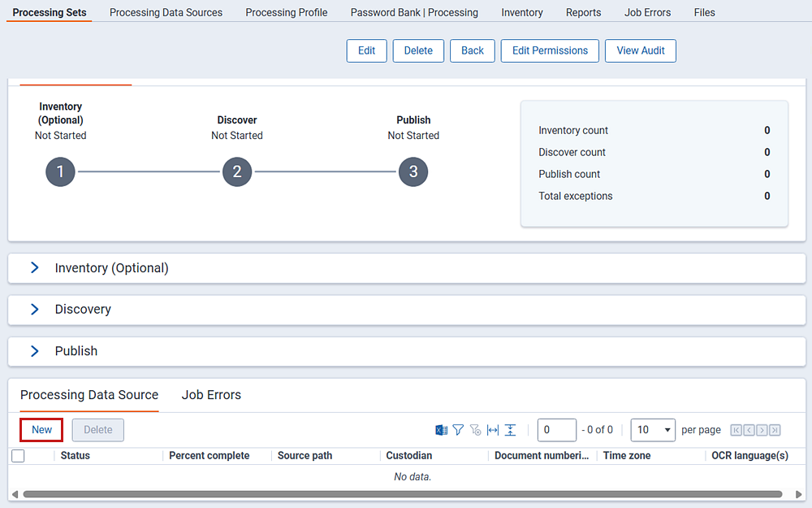Click the New button for data source
This screenshot has width=812, height=508.
point(41,430)
